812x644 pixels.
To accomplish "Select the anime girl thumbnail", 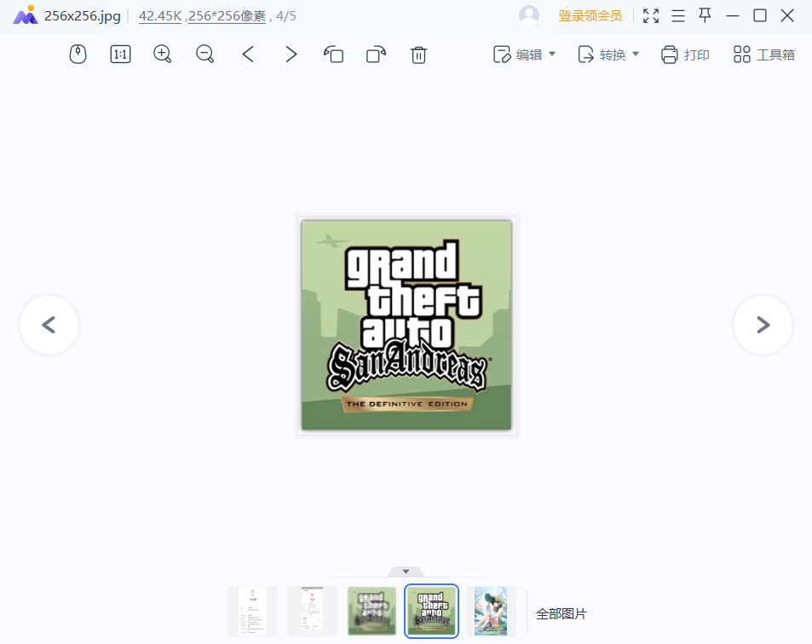I will pos(491,611).
